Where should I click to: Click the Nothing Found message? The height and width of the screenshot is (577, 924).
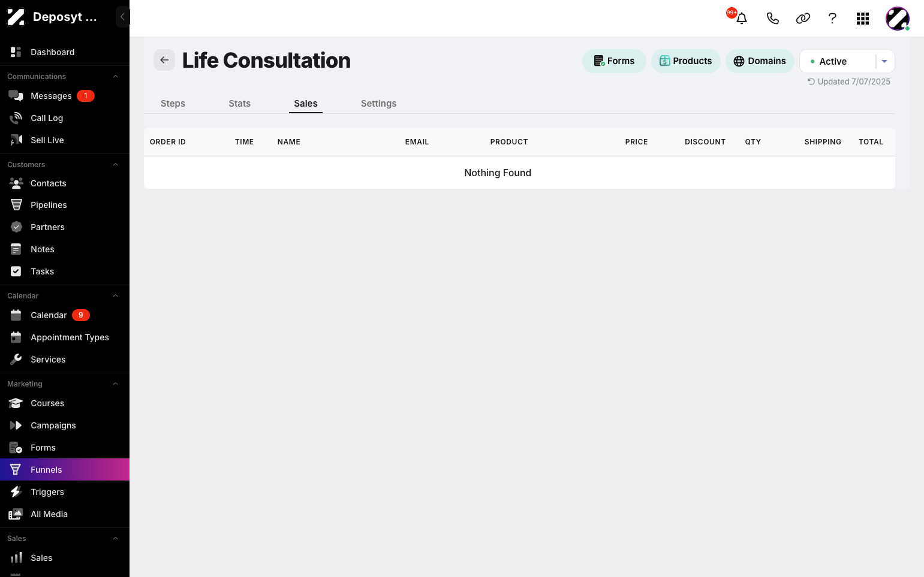click(498, 173)
